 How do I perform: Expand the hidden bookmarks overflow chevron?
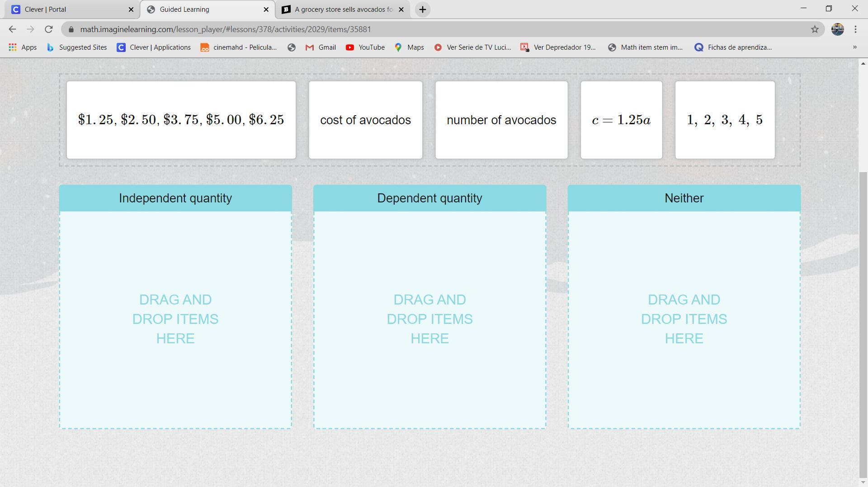854,47
